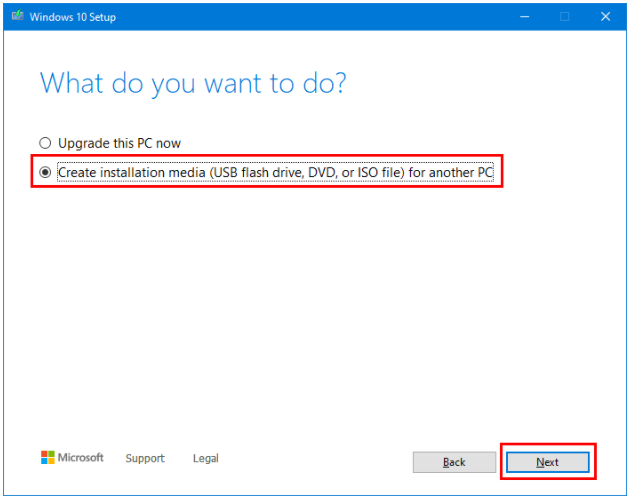This screenshot has height=497, width=629.
Task: Click the empty title bar area
Action: [300, 16]
